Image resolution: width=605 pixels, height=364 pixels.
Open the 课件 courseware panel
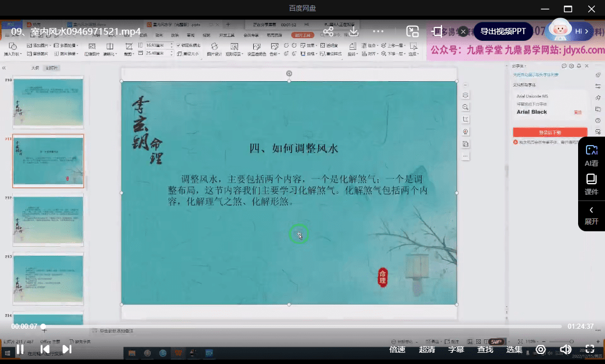(592, 184)
